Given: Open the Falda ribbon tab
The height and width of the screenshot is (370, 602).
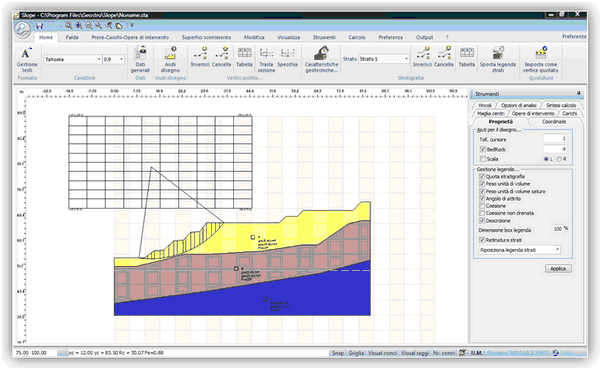Looking at the screenshot, I should pyautogui.click(x=72, y=37).
